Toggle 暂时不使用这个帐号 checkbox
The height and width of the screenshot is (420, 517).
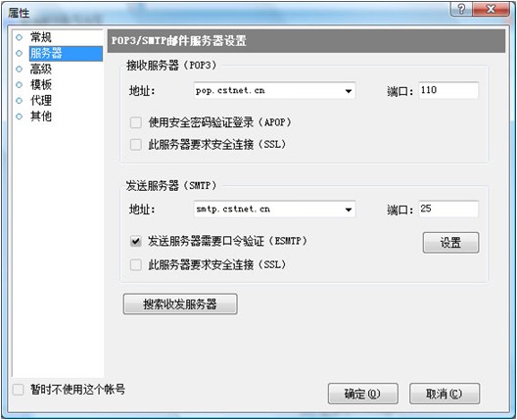click(x=19, y=390)
